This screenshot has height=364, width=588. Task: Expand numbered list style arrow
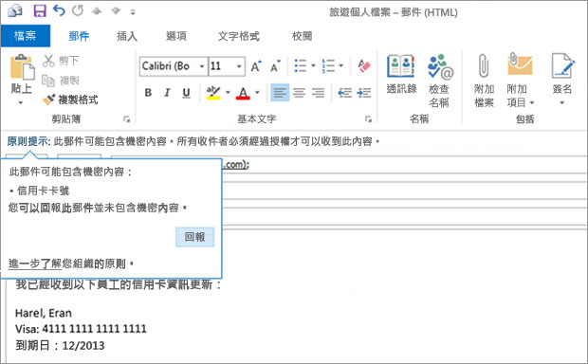[340, 66]
